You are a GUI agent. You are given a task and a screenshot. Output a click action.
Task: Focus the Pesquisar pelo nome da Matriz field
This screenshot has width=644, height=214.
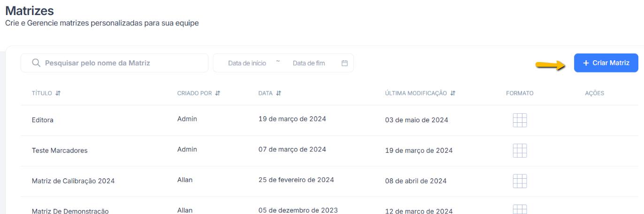pyautogui.click(x=122, y=63)
